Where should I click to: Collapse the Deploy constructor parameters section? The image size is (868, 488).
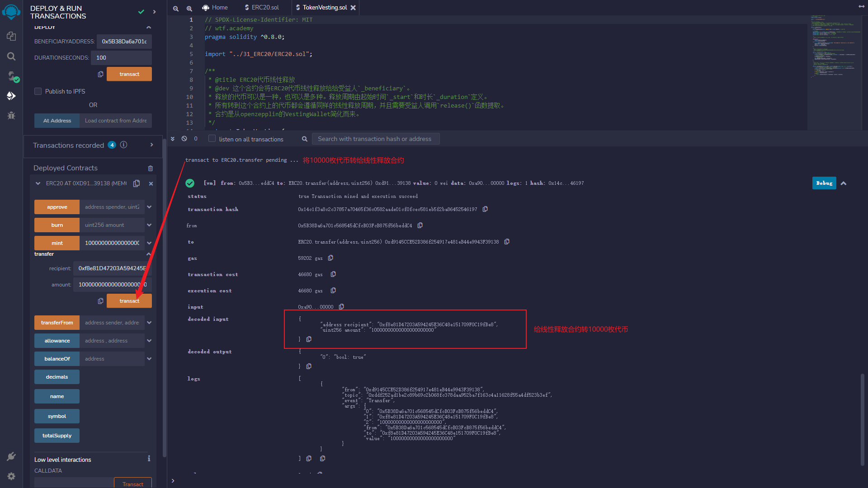tap(149, 28)
